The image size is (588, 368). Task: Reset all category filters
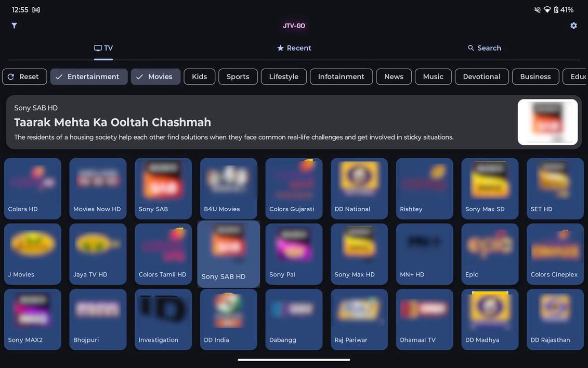tap(24, 77)
